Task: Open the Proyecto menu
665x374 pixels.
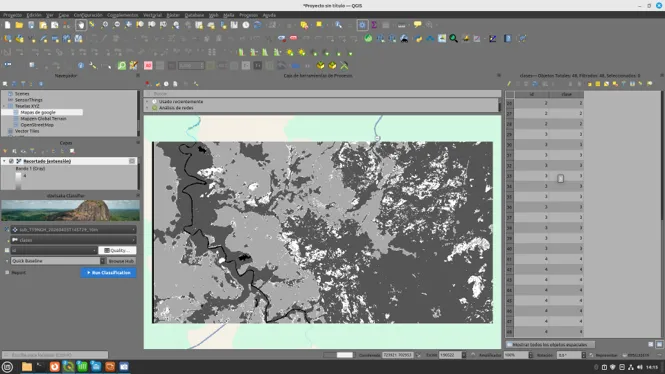Action: coord(12,15)
